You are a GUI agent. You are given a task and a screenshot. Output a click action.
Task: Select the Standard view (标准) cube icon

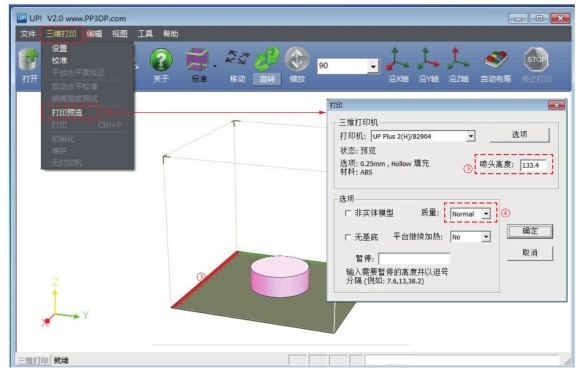pyautogui.click(x=197, y=60)
